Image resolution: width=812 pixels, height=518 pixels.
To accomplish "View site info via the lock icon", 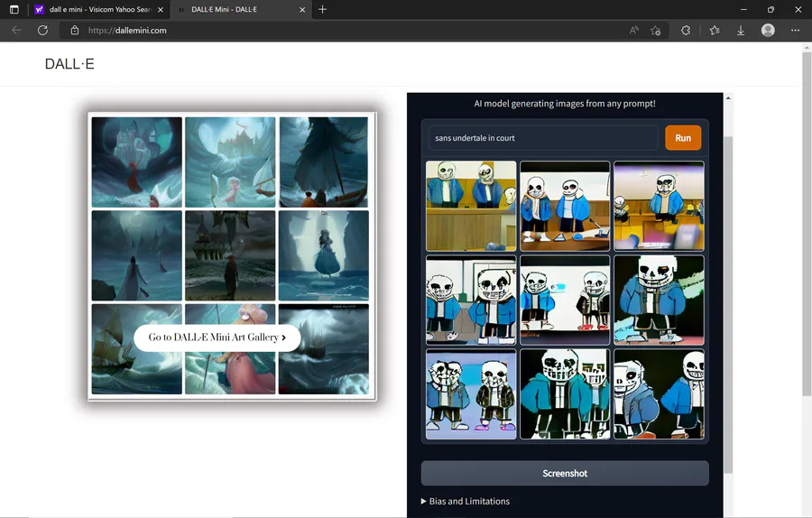I will click(75, 30).
